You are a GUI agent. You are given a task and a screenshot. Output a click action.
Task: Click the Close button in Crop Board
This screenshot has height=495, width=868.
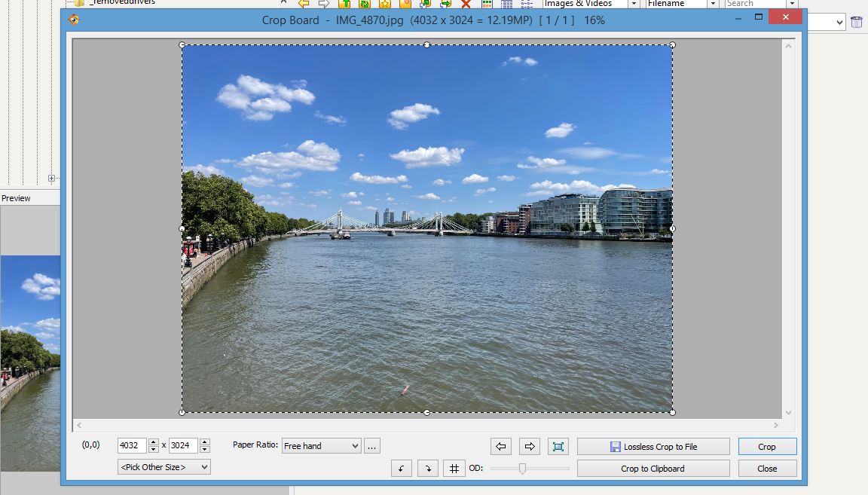tap(767, 469)
